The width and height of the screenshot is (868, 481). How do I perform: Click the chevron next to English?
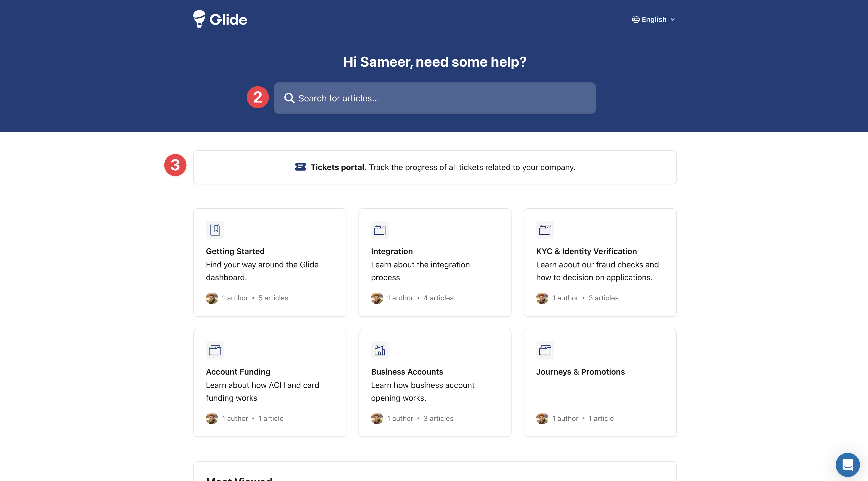coord(673,20)
